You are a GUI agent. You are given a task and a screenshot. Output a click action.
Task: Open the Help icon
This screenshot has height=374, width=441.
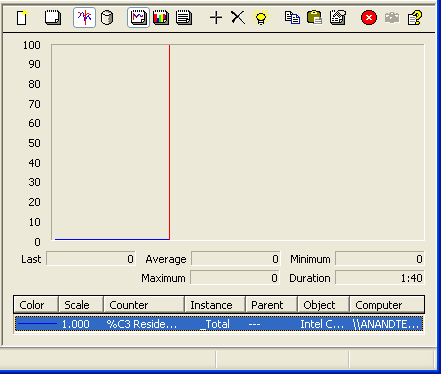pyautogui.click(x=415, y=17)
